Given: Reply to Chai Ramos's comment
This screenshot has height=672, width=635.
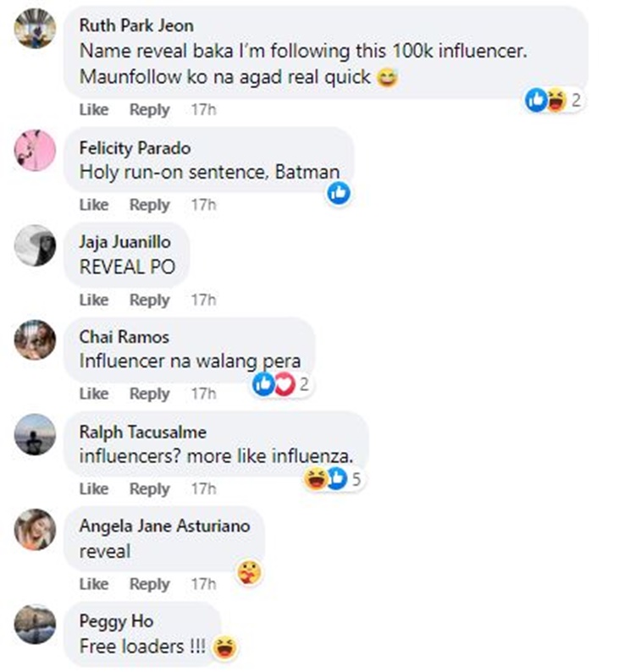Looking at the screenshot, I should coord(150,394).
